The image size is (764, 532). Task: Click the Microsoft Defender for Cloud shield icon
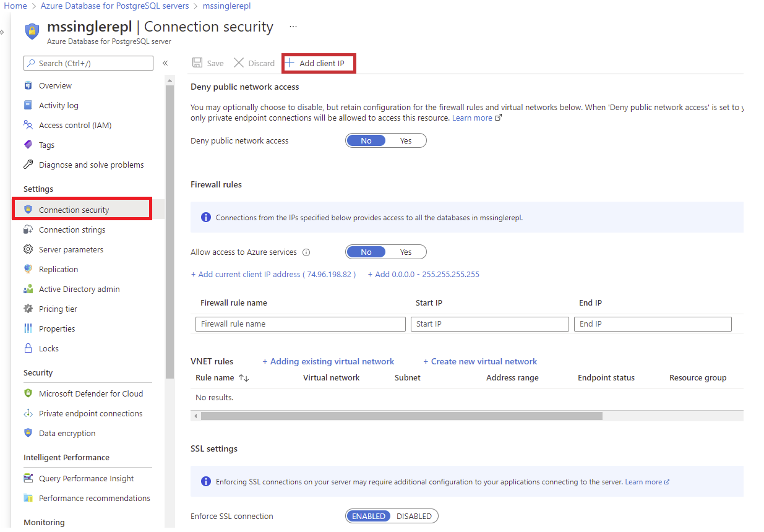(28, 393)
